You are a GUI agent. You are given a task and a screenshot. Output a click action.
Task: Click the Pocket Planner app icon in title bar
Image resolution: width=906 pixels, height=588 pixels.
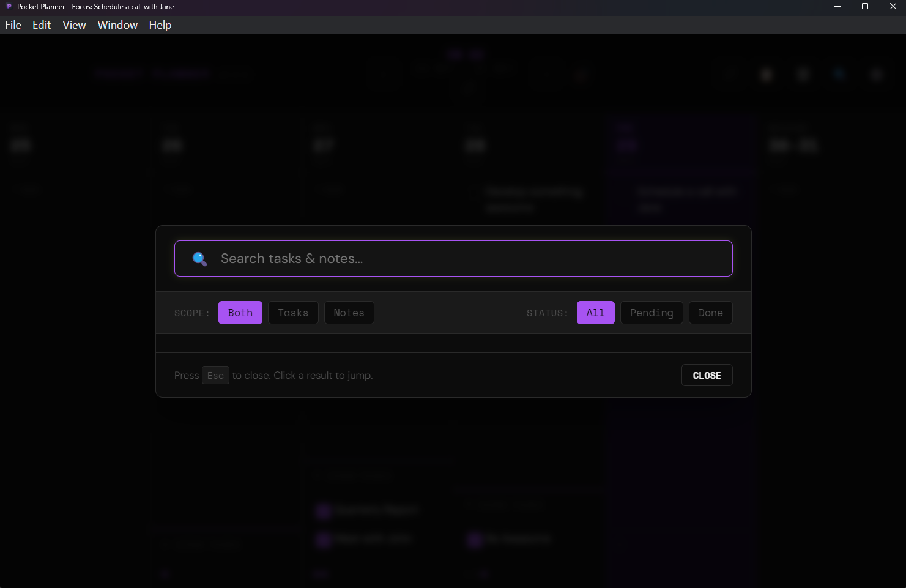click(9, 6)
